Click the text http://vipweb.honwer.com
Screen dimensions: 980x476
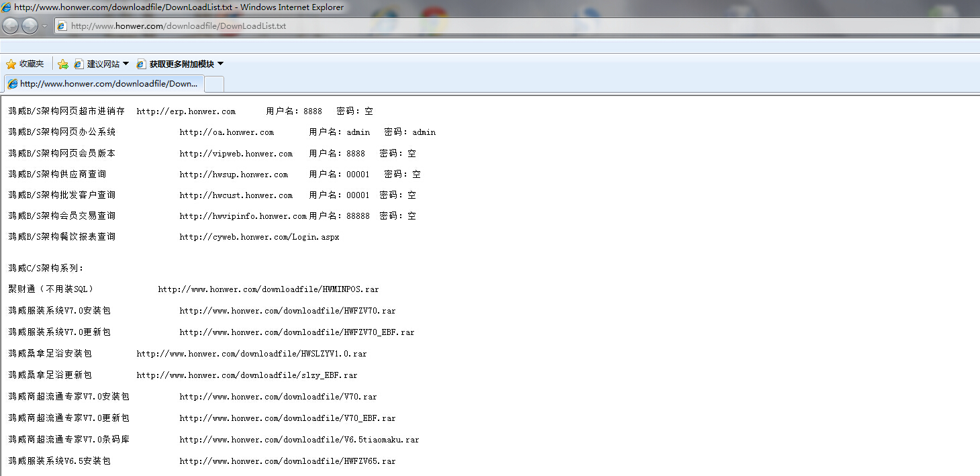pyautogui.click(x=236, y=154)
